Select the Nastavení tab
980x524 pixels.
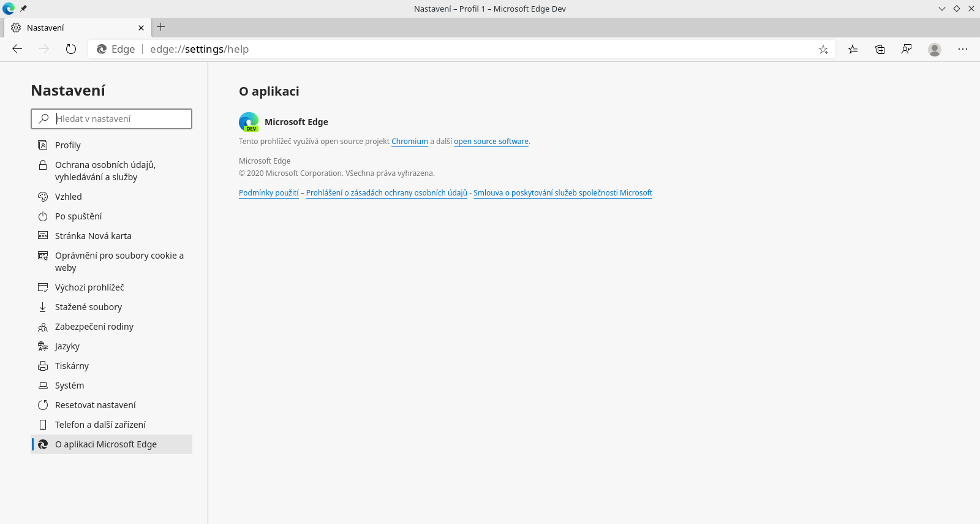pos(78,28)
